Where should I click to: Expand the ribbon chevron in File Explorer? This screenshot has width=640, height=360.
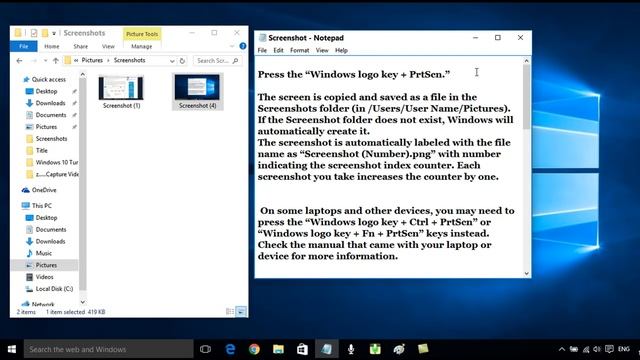[x=232, y=47]
